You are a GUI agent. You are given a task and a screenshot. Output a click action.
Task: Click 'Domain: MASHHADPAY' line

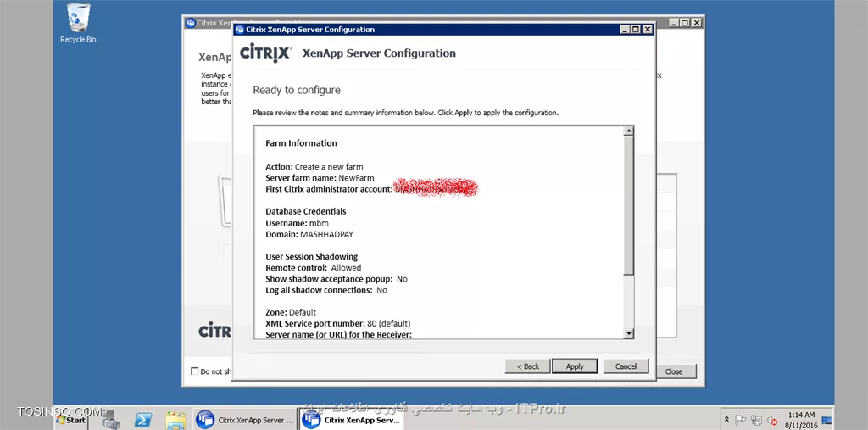coord(309,234)
